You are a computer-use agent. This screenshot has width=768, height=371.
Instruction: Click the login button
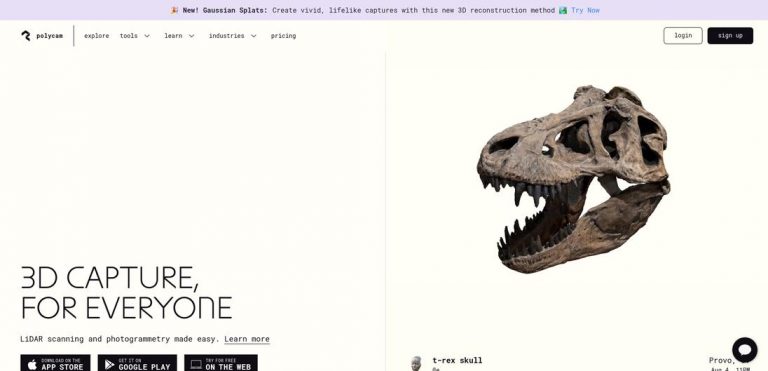[x=683, y=36]
